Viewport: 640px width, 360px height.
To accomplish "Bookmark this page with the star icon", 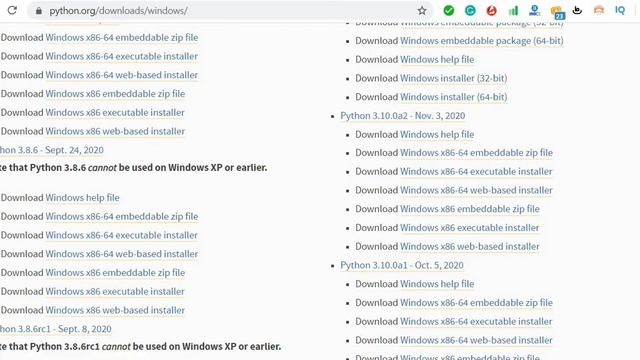I will (422, 11).
